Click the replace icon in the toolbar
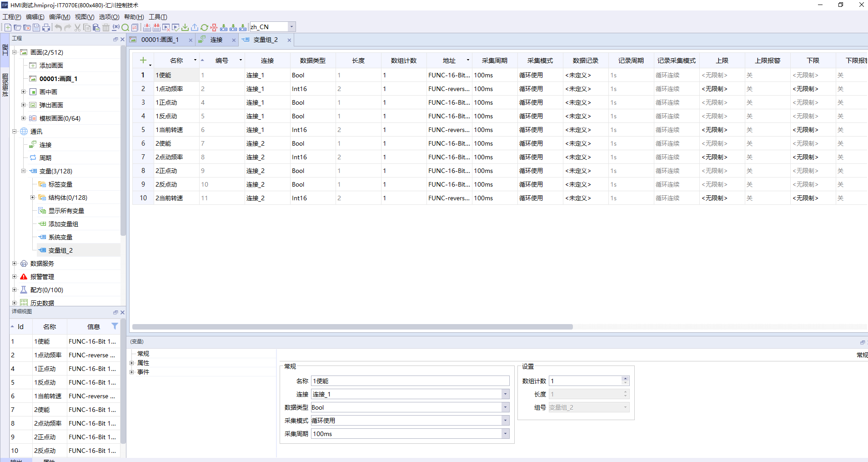This screenshot has width=868, height=462. 135,27
